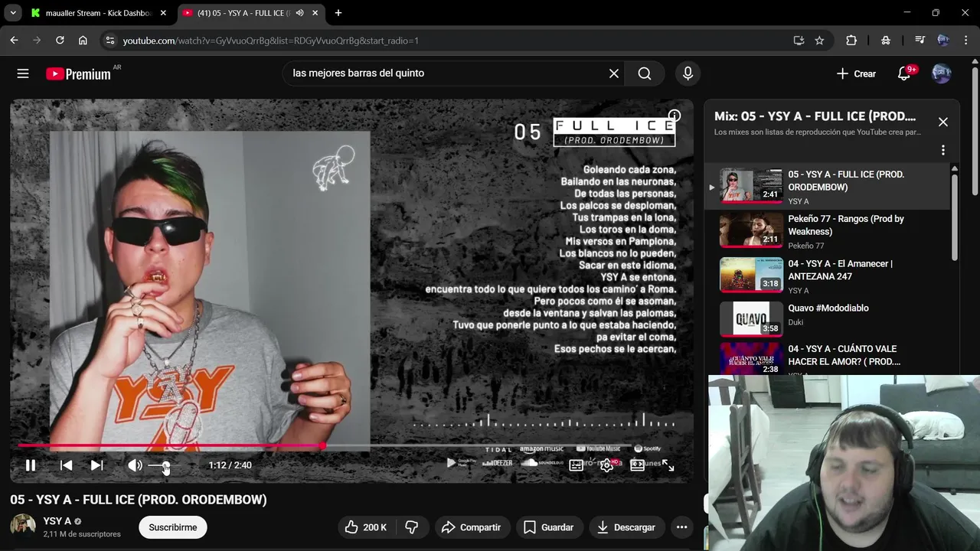The width and height of the screenshot is (980, 551).
Task: Open the browser home page button
Action: click(83, 41)
